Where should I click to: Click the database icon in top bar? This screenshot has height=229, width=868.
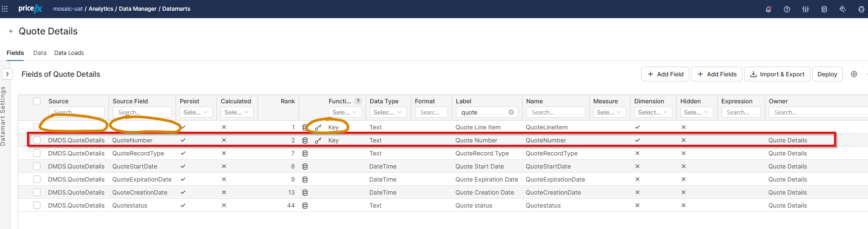click(824, 9)
